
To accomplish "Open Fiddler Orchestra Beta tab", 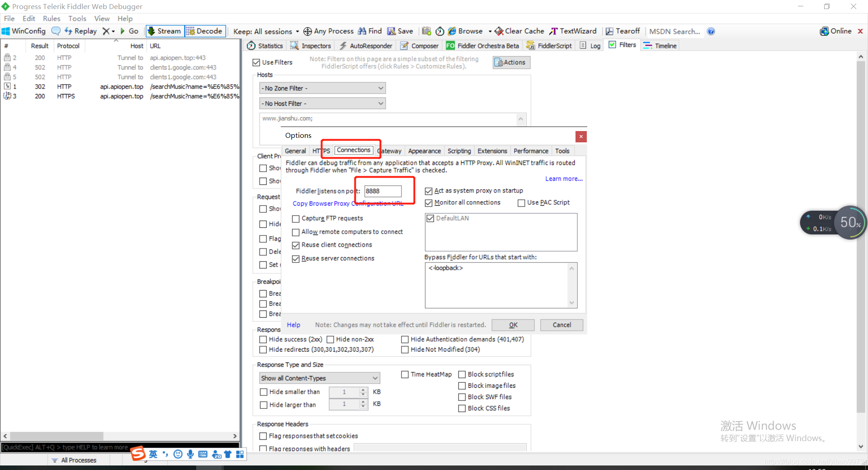I will (x=482, y=46).
